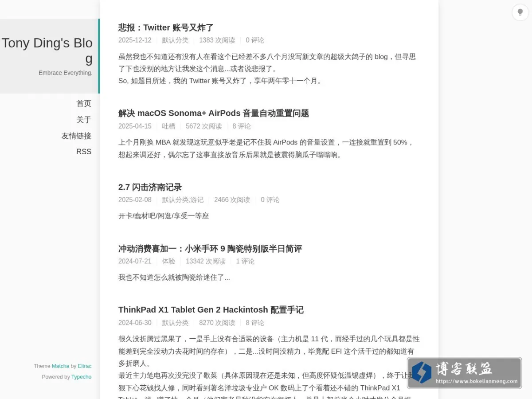Open the 0 评论 link of the Twitter post
The height and width of the screenshot is (399, 532).
click(x=255, y=40)
